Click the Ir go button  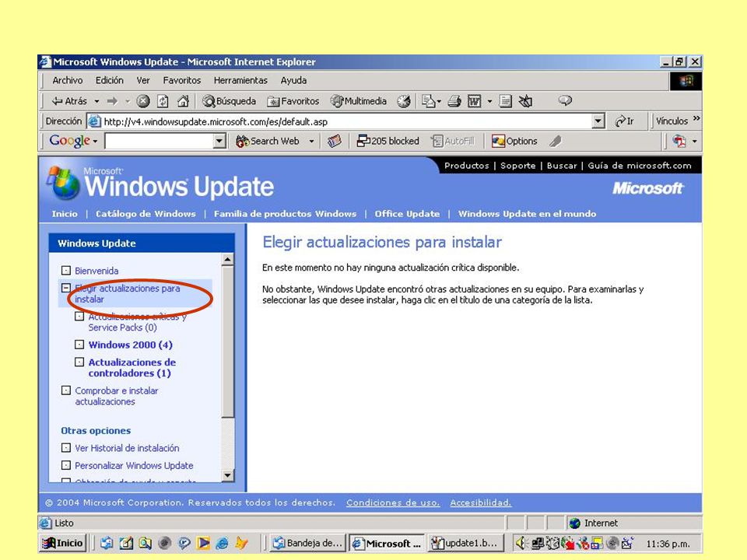(625, 121)
